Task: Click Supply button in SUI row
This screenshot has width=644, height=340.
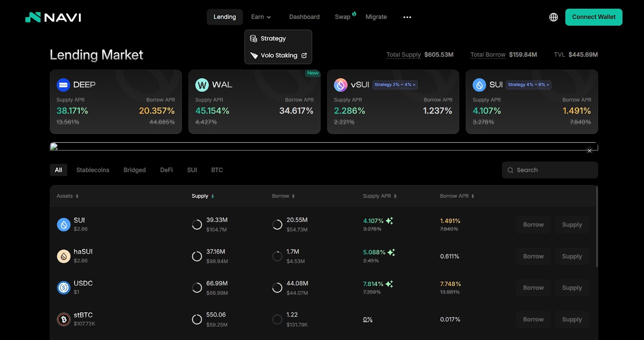Action: tap(572, 225)
